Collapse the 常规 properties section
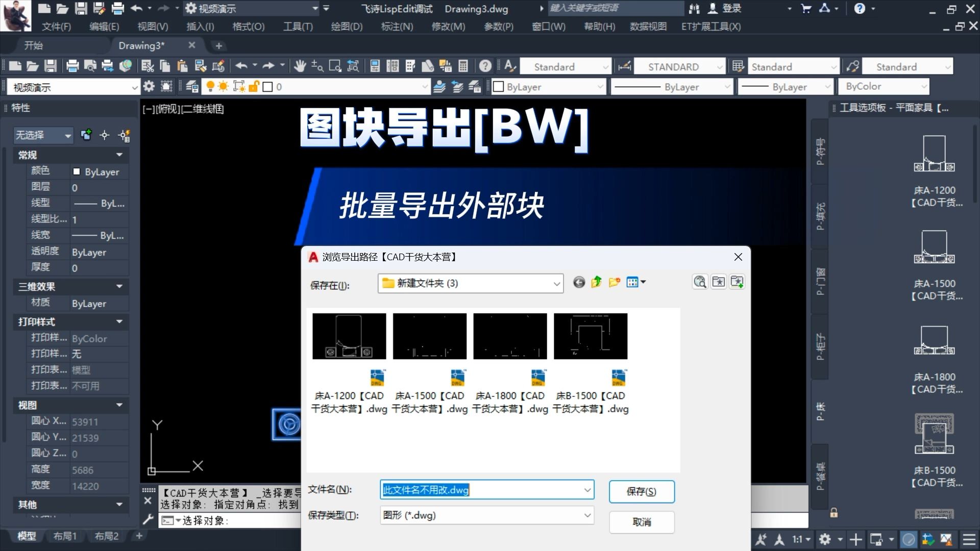980x551 pixels. (x=119, y=155)
